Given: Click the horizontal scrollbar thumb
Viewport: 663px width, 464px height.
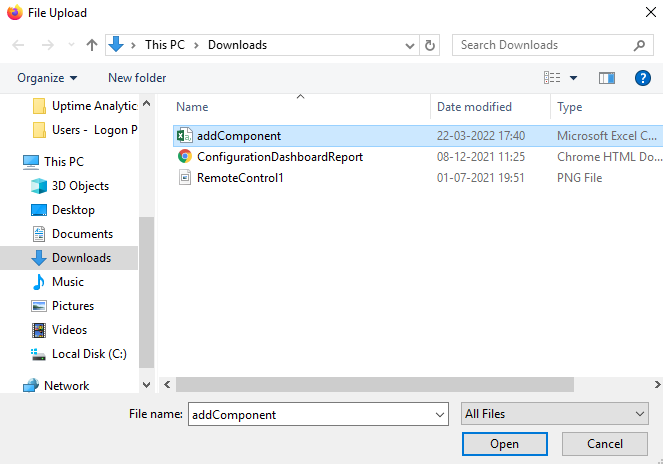Looking at the screenshot, I should [375, 384].
